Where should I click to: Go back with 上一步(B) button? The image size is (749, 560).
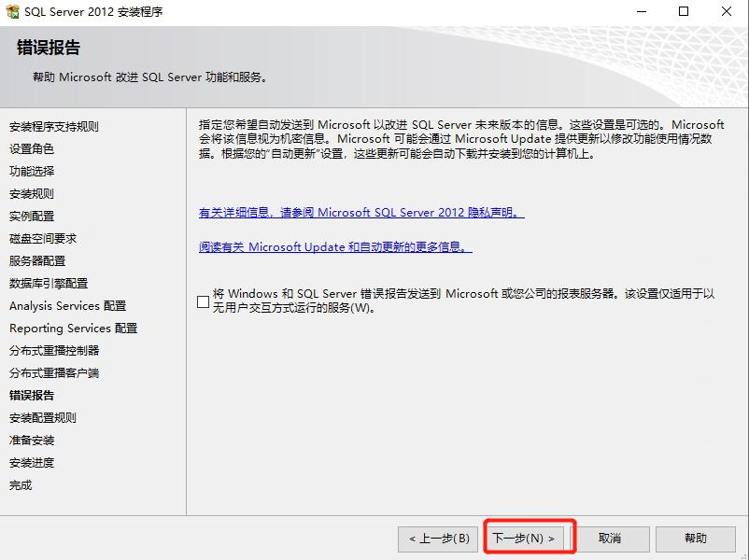(x=439, y=539)
